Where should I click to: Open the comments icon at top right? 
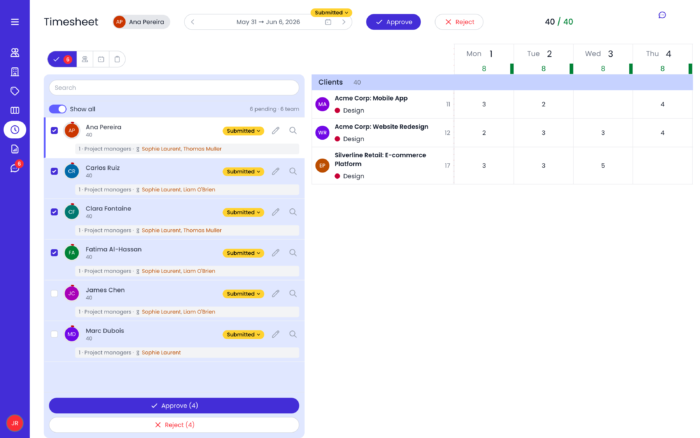coord(662,15)
